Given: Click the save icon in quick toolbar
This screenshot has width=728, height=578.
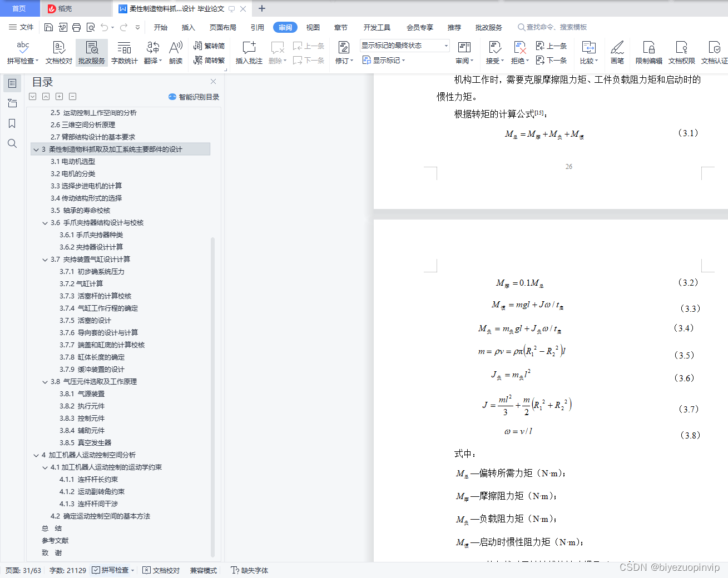Looking at the screenshot, I should pyautogui.click(x=48, y=27).
